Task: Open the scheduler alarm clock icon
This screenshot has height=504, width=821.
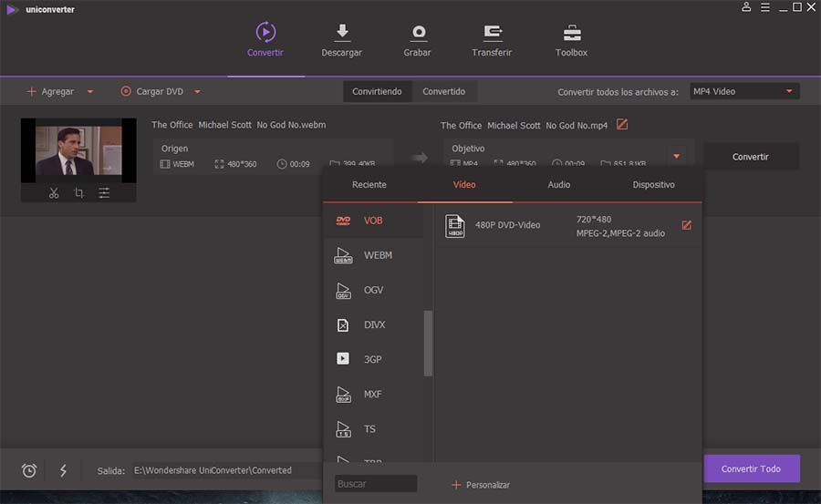Action: [29, 470]
